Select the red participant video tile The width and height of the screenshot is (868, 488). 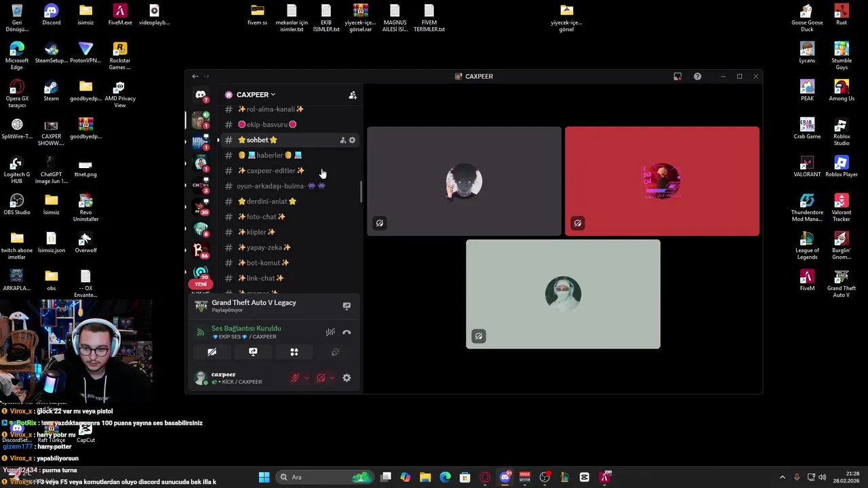(x=663, y=181)
